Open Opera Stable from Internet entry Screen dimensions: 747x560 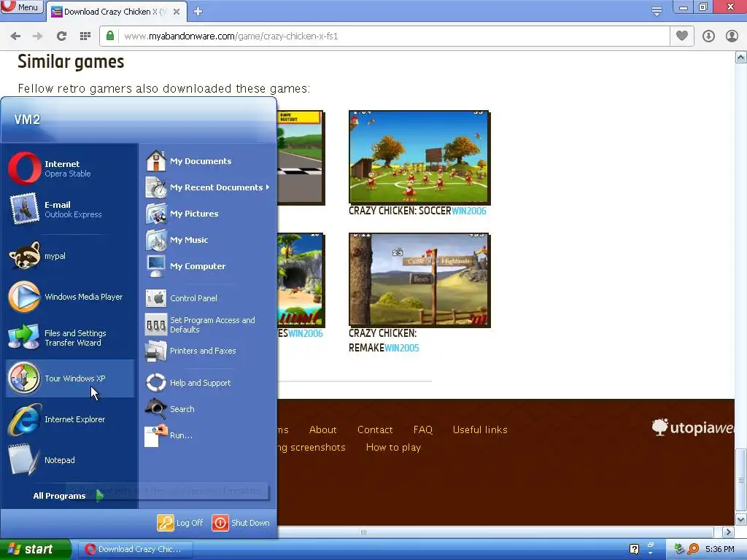[x=69, y=168]
